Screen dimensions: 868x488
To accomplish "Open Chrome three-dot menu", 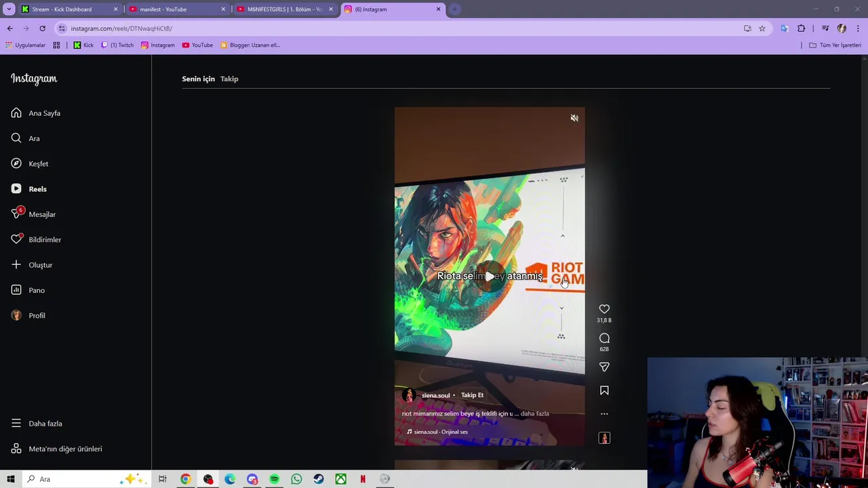I will 859,28.
